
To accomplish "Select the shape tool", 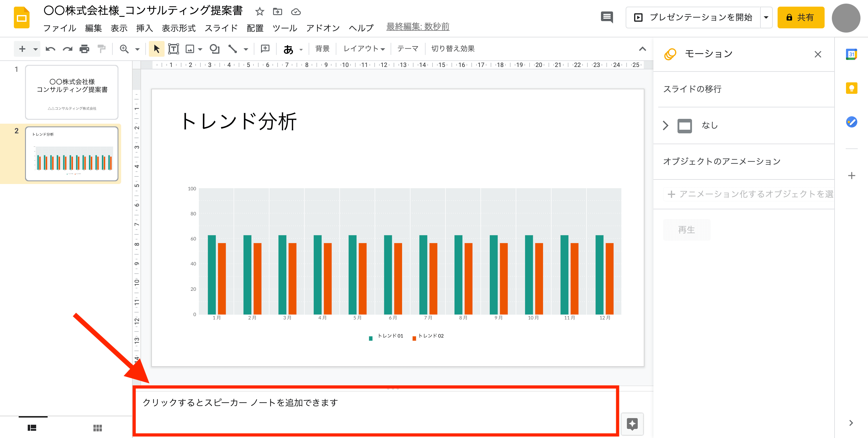I will pyautogui.click(x=214, y=49).
